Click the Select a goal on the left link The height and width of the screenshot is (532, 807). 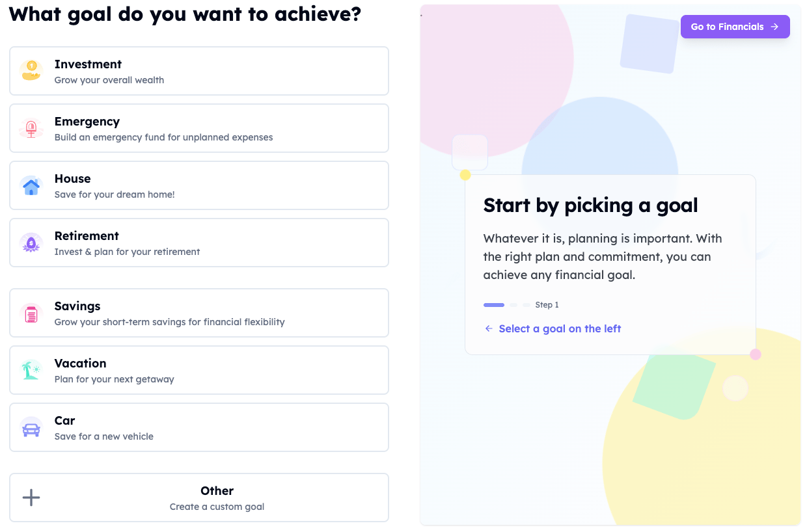(560, 329)
